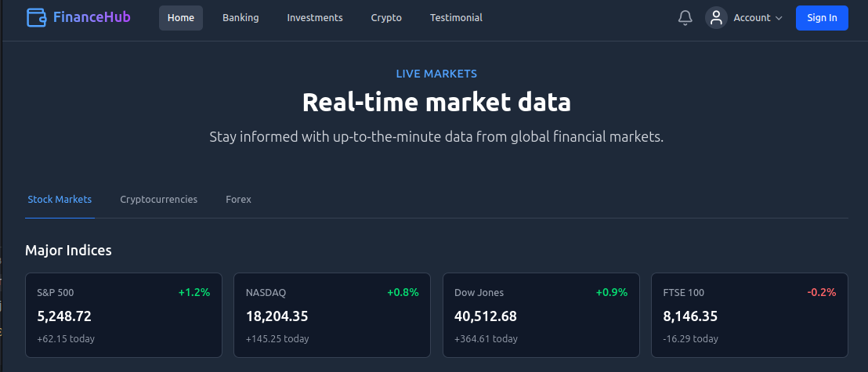Click the FinanceHub wallet logo icon
This screenshot has width=868, height=372.
click(x=37, y=18)
